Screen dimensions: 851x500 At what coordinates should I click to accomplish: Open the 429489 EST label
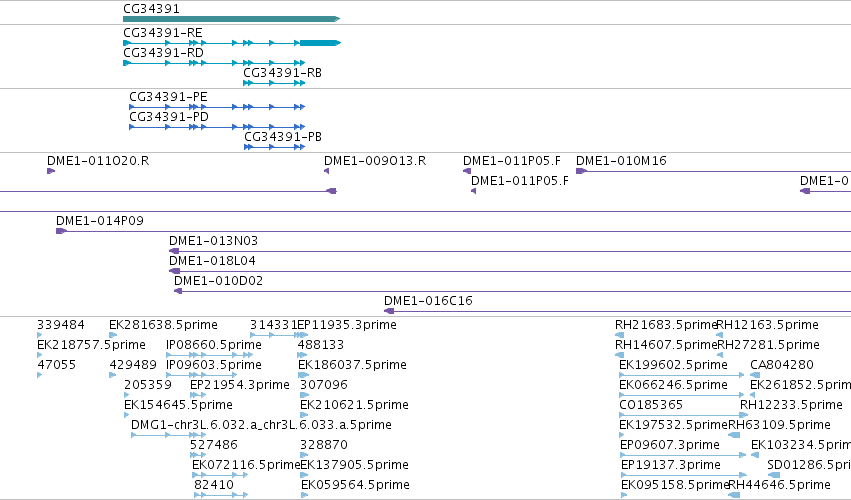pyautogui.click(x=133, y=365)
